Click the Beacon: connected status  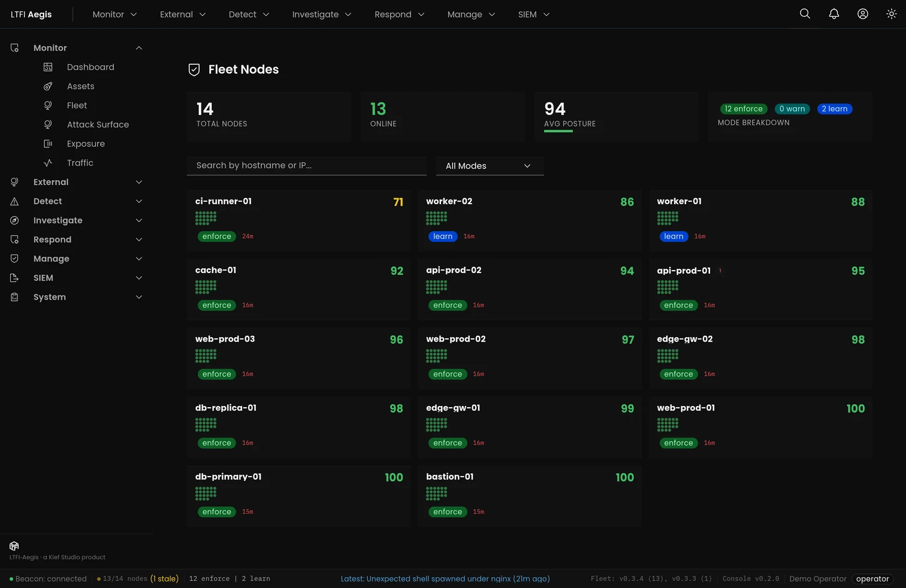pos(48,579)
